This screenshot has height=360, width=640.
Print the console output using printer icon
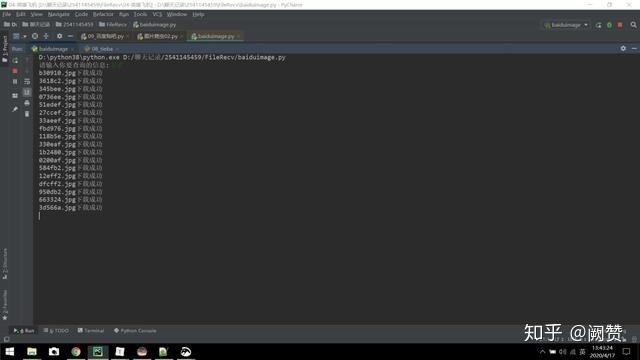click(27, 103)
